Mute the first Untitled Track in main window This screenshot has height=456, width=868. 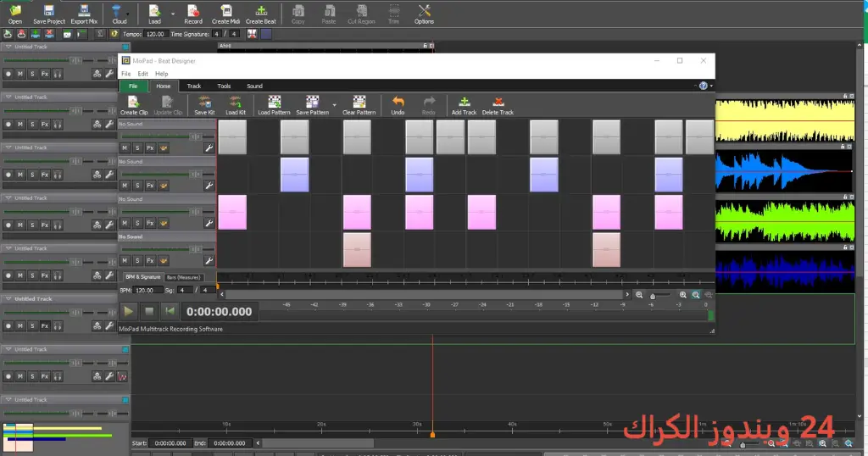tap(20, 74)
